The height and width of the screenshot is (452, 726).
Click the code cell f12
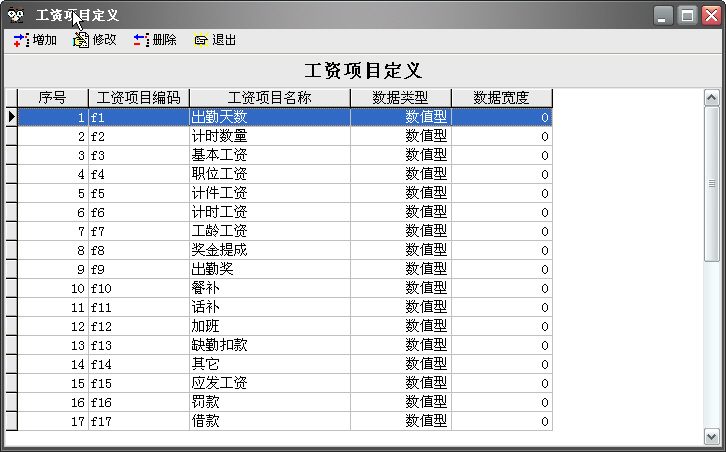coord(139,326)
